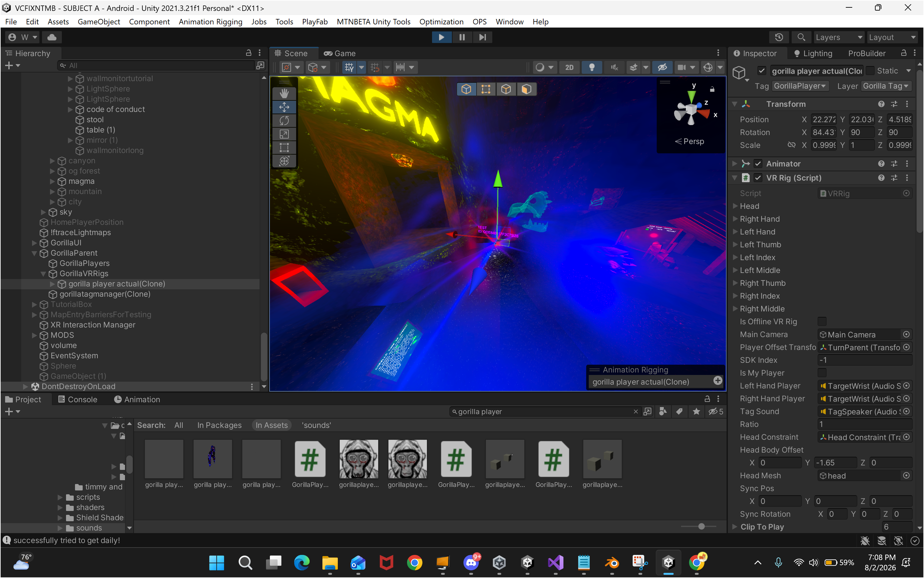Toggle Is Offline VR Rig checkbox

822,321
